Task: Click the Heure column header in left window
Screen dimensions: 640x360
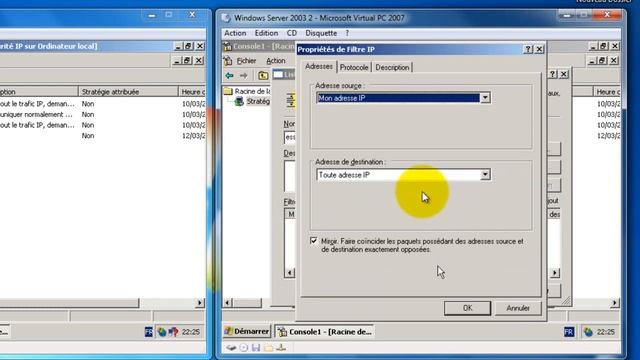Action: coord(192,92)
